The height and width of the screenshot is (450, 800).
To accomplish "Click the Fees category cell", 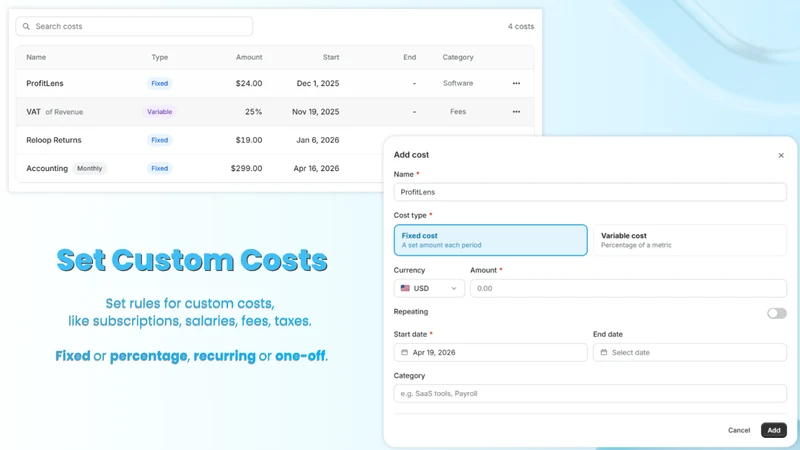I will tap(458, 112).
